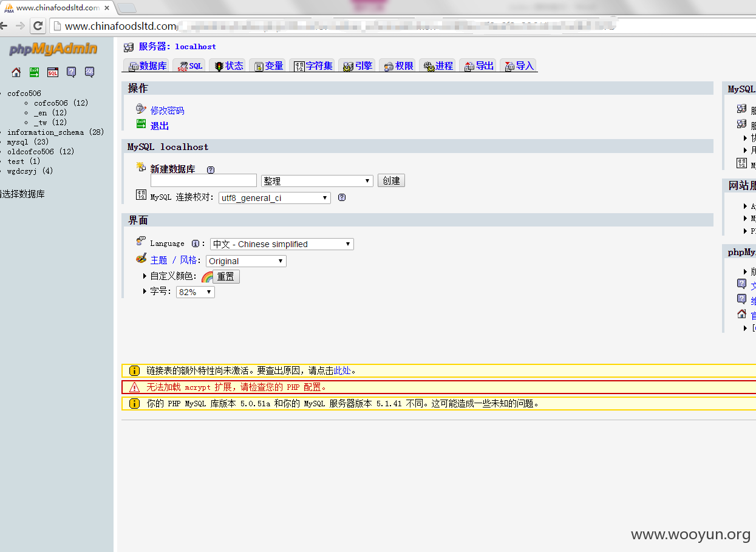Open the utf8_general_ci connection collation dropdown
This screenshot has height=552, width=756.
(274, 198)
